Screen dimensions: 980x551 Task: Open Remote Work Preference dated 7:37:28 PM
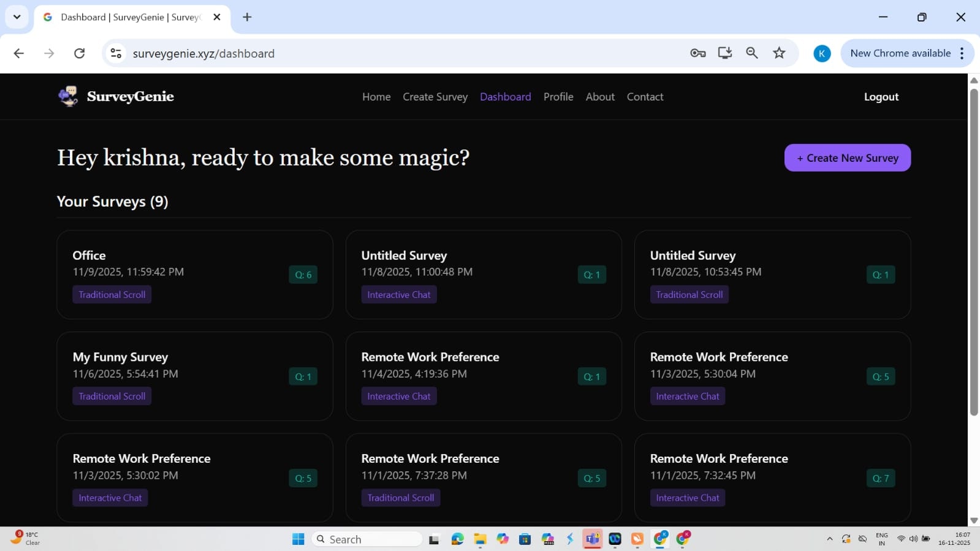(x=484, y=478)
